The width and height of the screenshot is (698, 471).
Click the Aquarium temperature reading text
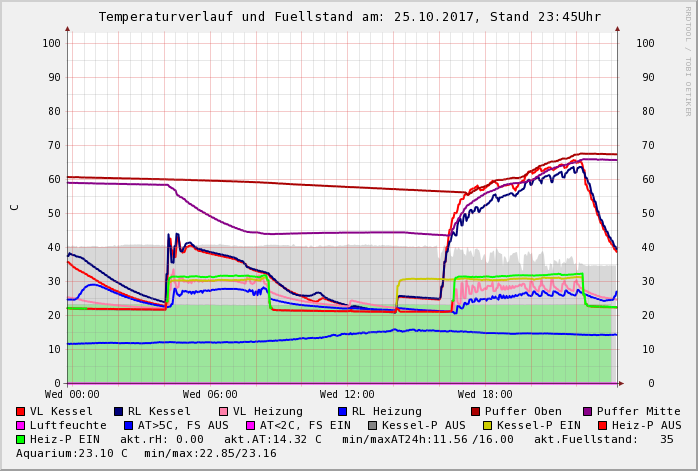click(72, 453)
